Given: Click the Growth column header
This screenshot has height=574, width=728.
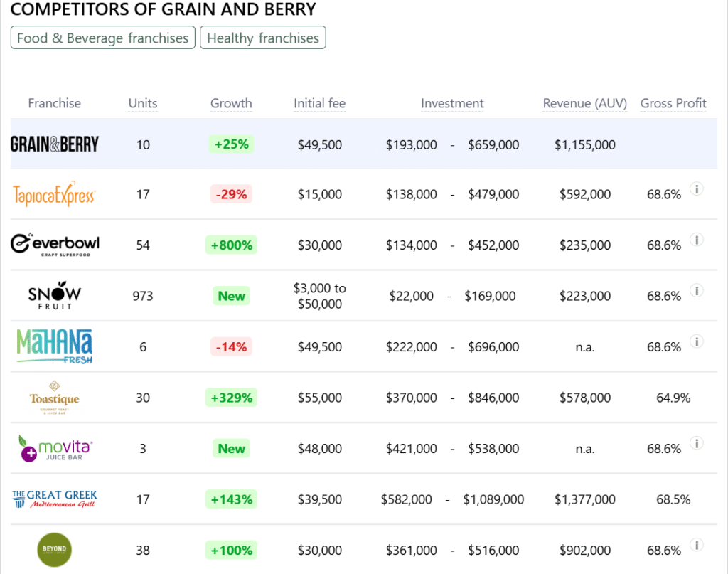Looking at the screenshot, I should [x=231, y=103].
